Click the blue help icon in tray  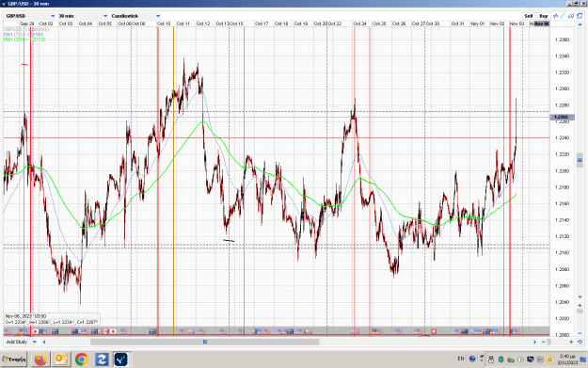[472, 359]
